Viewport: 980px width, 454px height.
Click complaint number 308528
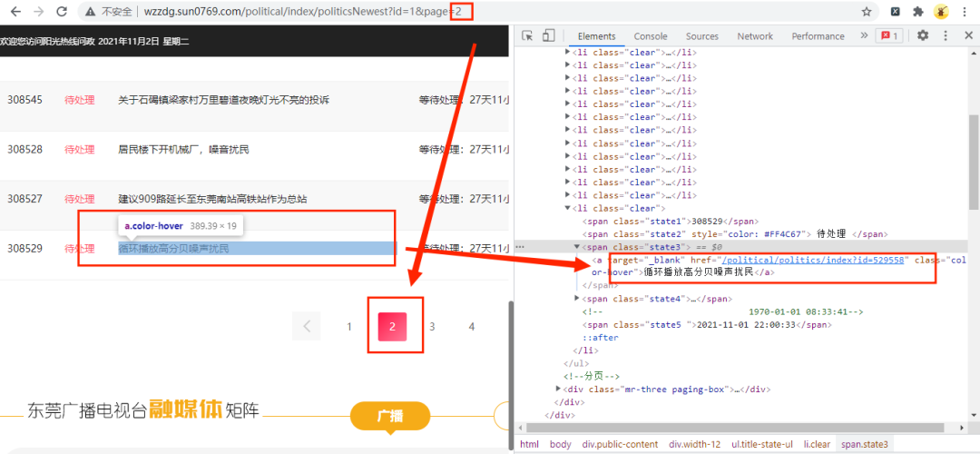click(25, 150)
